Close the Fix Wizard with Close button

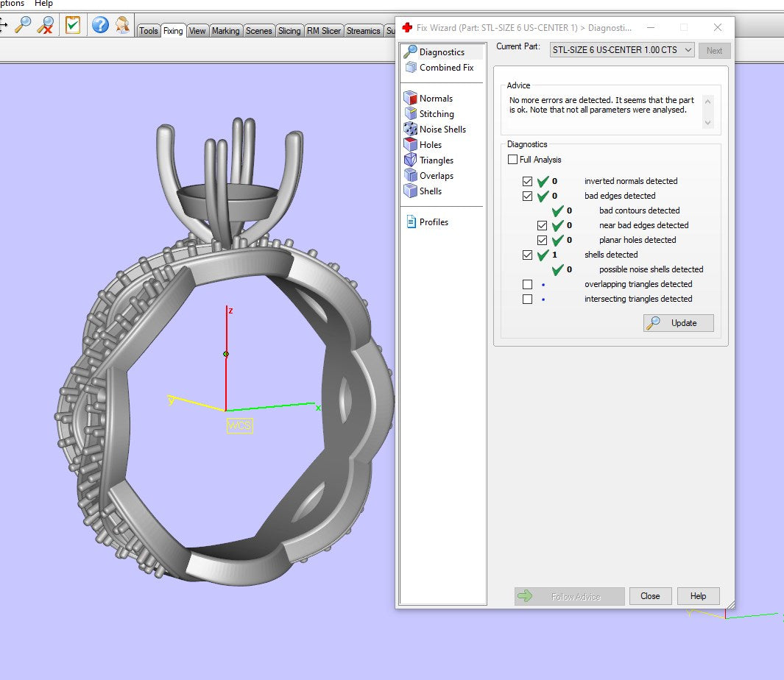click(650, 596)
